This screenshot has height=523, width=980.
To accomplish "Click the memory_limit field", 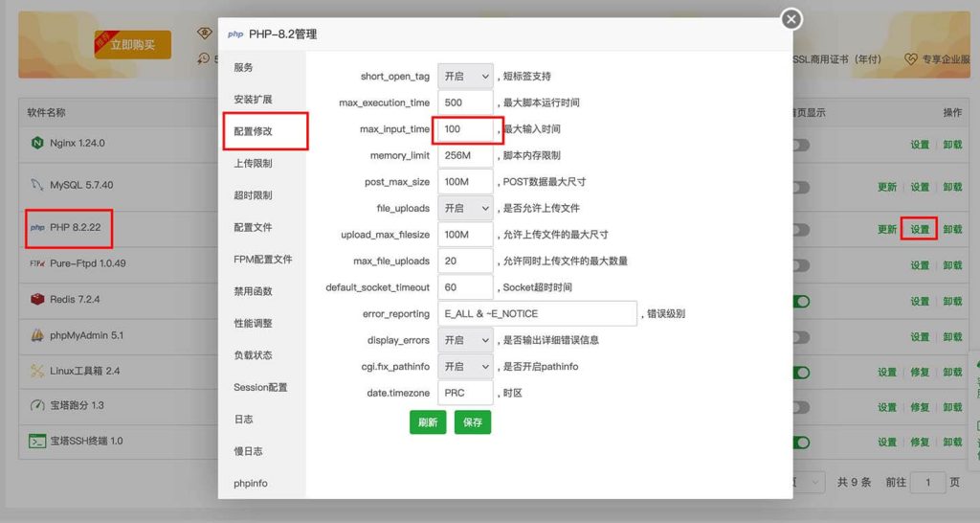I will pos(466,155).
